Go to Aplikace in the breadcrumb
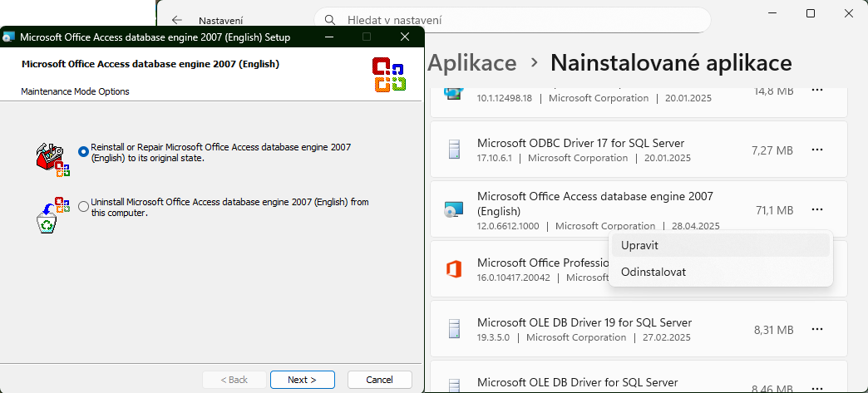The height and width of the screenshot is (393, 868). (471, 63)
